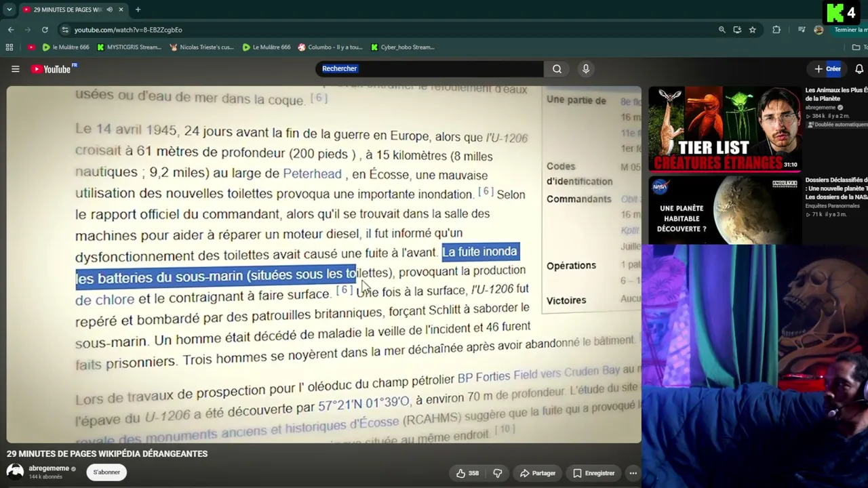Open 'Les Animaux les Plus' video title
This screenshot has width=868, height=488.
tap(837, 94)
